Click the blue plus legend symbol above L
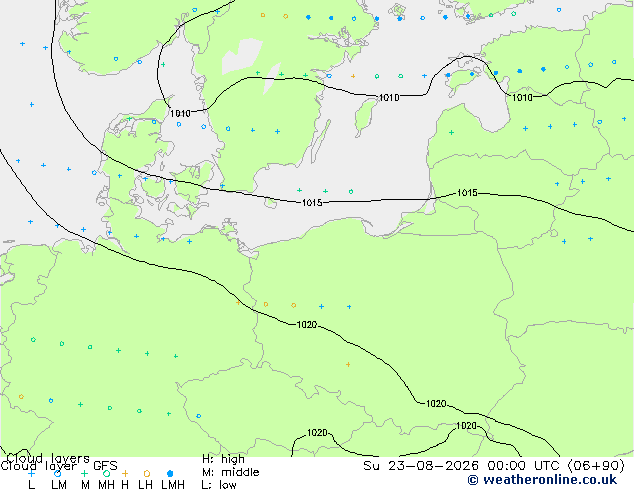Viewport: 634px width, 490px height. pos(31,473)
